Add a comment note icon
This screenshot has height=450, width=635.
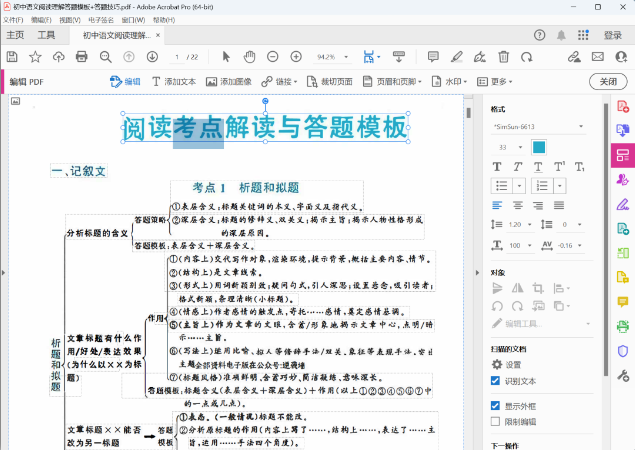(433, 57)
